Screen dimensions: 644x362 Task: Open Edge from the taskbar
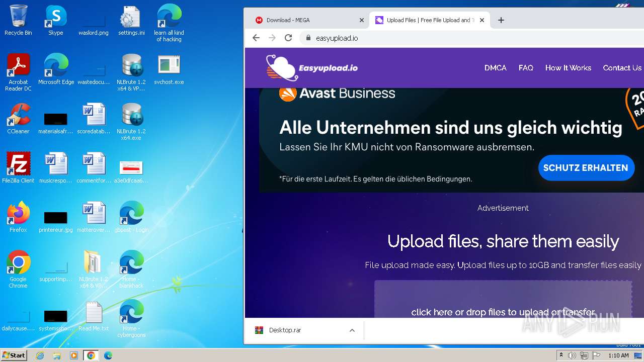(x=108, y=355)
